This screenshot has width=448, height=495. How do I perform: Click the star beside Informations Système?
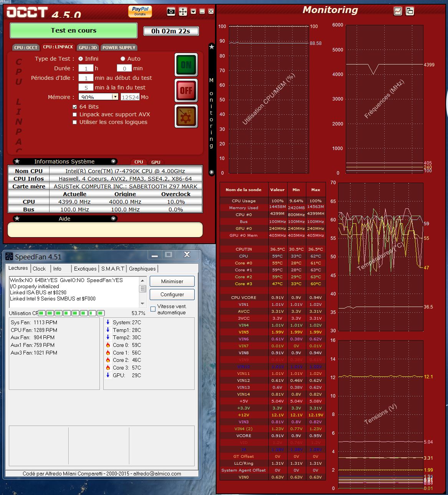pos(17,162)
